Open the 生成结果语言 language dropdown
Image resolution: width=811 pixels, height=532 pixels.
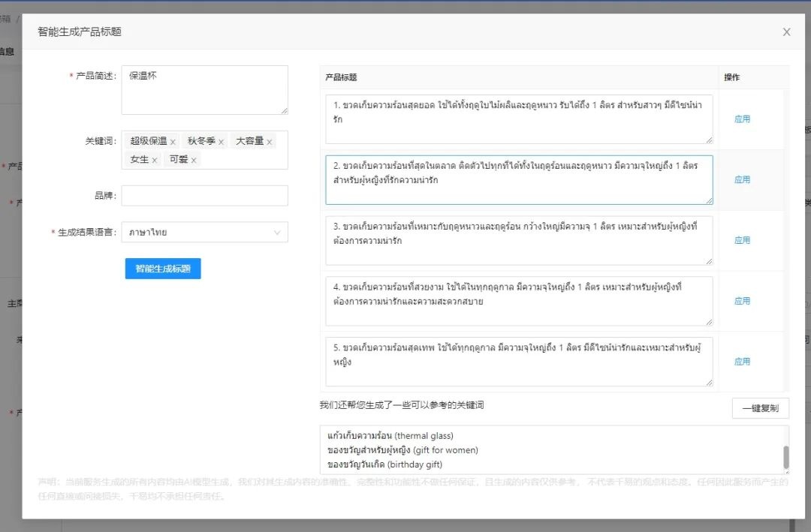point(205,232)
